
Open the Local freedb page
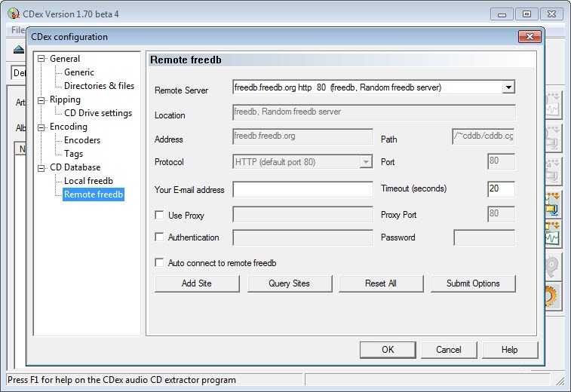tap(88, 181)
